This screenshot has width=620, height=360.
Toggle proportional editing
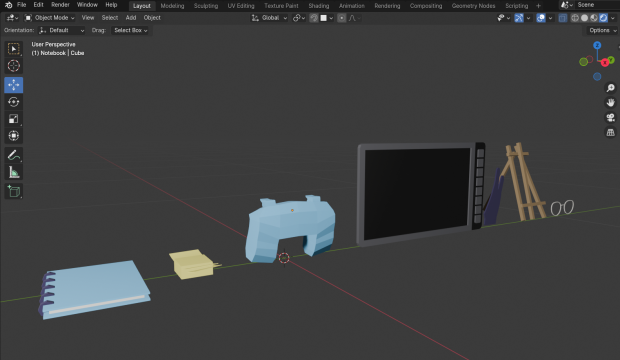point(342,18)
